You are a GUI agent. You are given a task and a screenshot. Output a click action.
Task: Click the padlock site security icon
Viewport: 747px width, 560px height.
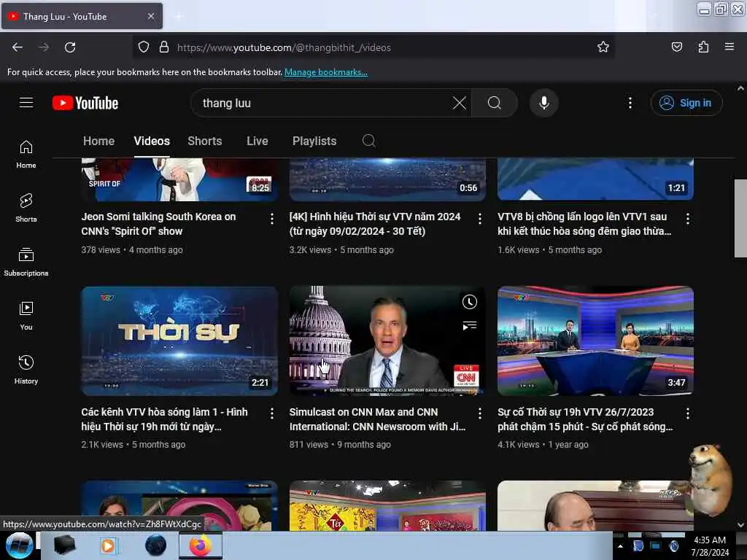pyautogui.click(x=164, y=47)
